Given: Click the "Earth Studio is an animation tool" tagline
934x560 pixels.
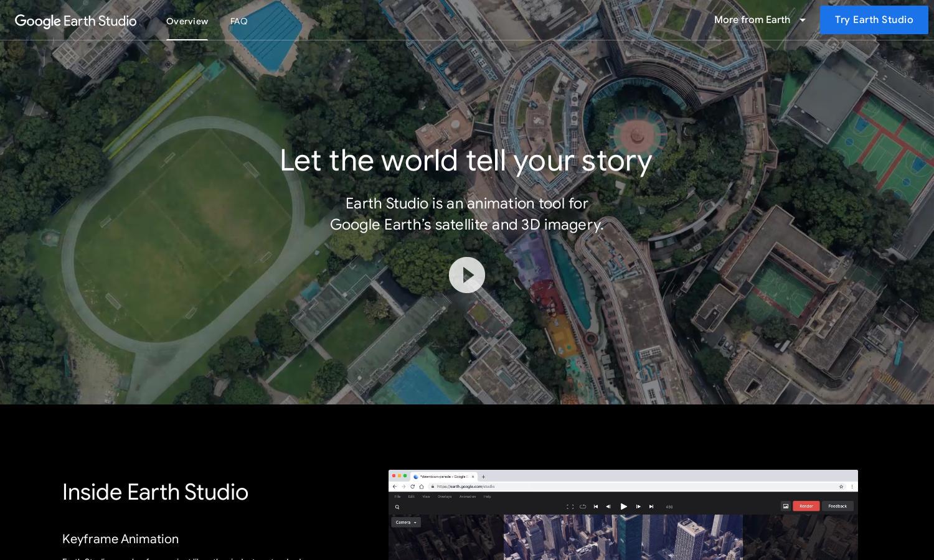Looking at the screenshot, I should pyautogui.click(x=467, y=213).
